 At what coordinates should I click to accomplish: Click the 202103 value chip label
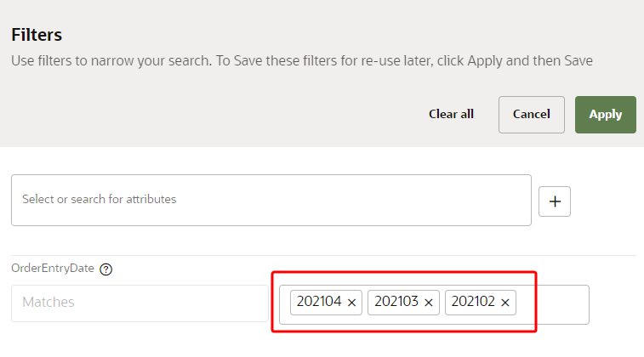point(396,302)
